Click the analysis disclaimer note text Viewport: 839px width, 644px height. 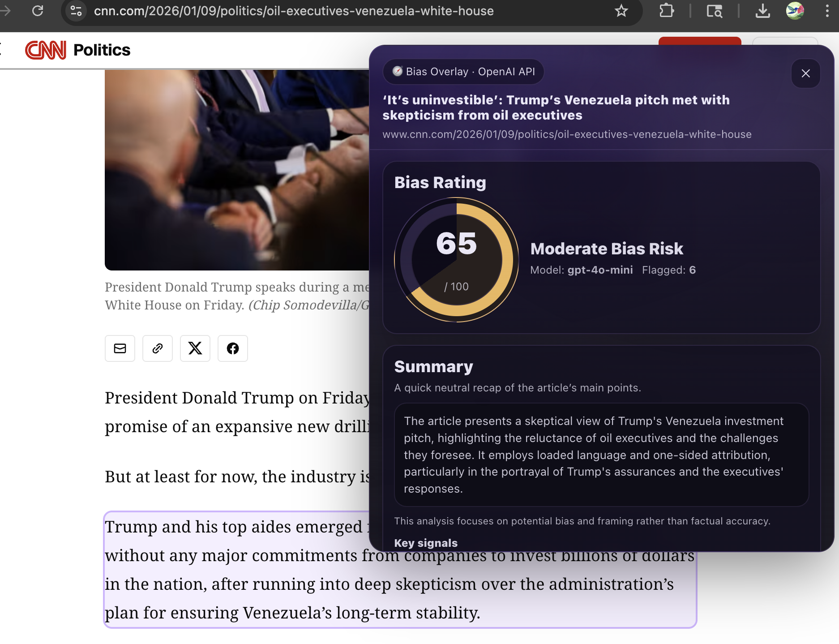tap(582, 521)
